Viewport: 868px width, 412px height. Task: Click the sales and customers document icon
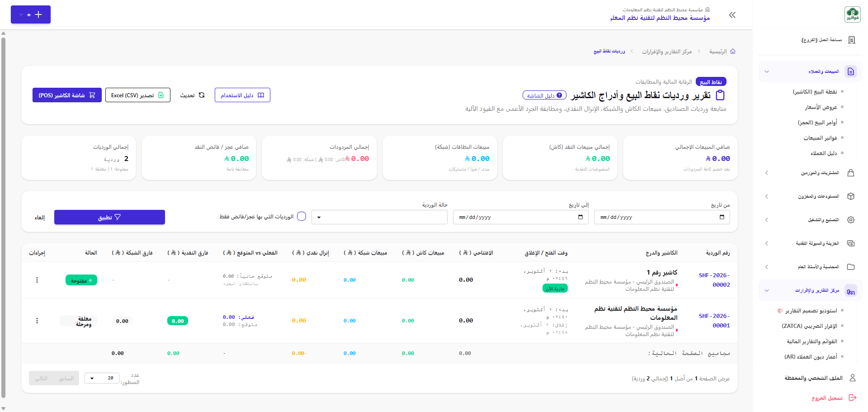851,71
